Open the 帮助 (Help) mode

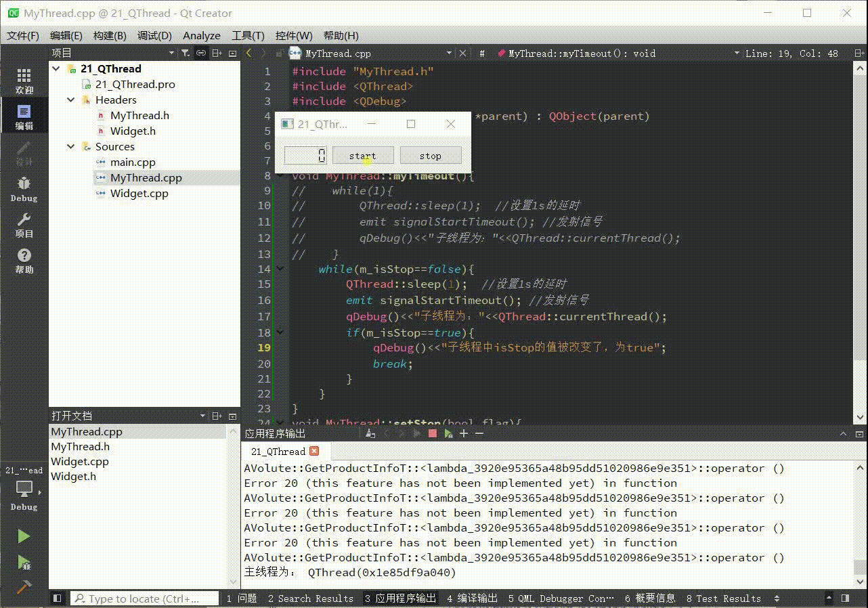pos(24,261)
